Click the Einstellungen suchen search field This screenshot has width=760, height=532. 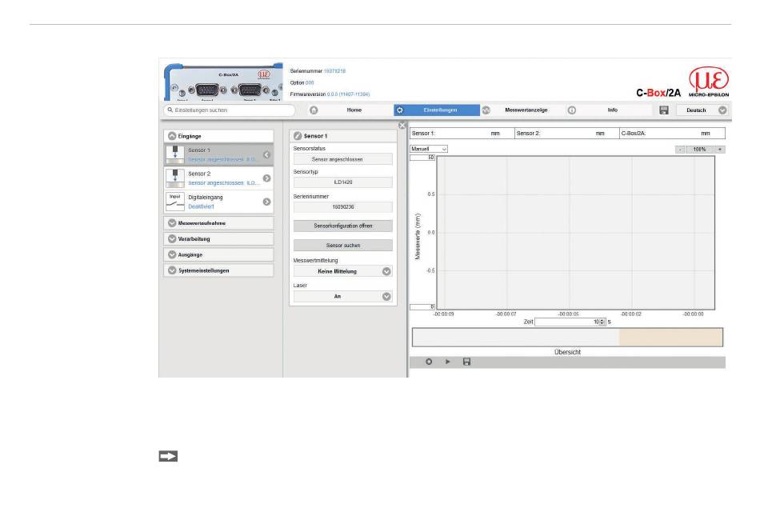tap(230, 110)
